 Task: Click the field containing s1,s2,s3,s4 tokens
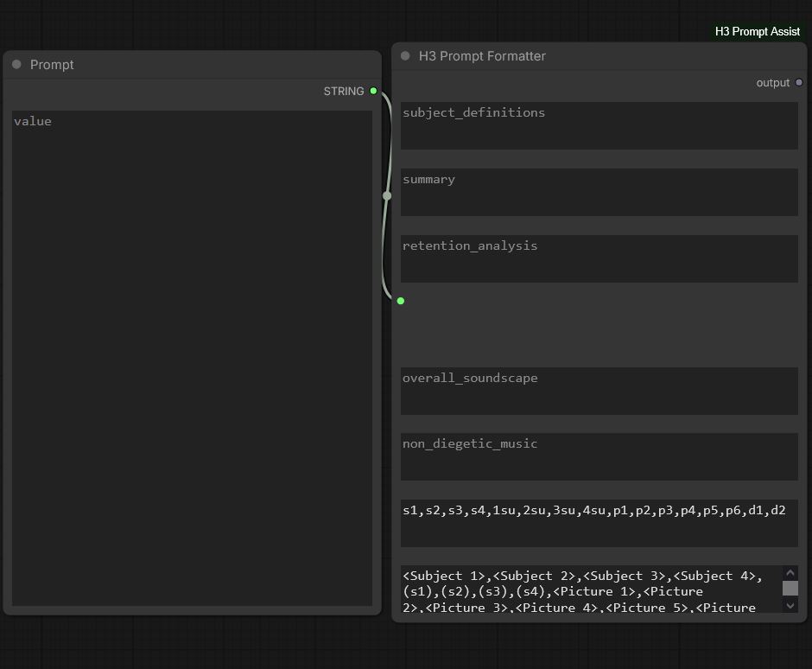point(599,524)
